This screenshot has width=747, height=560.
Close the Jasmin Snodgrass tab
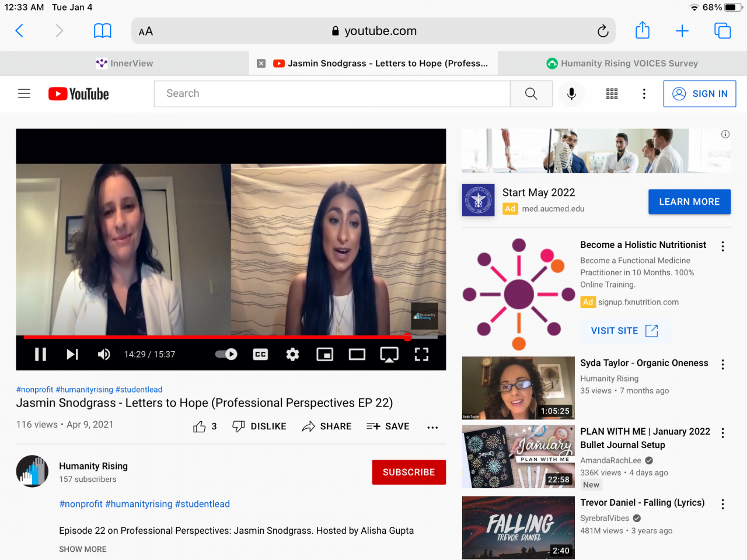click(x=261, y=64)
